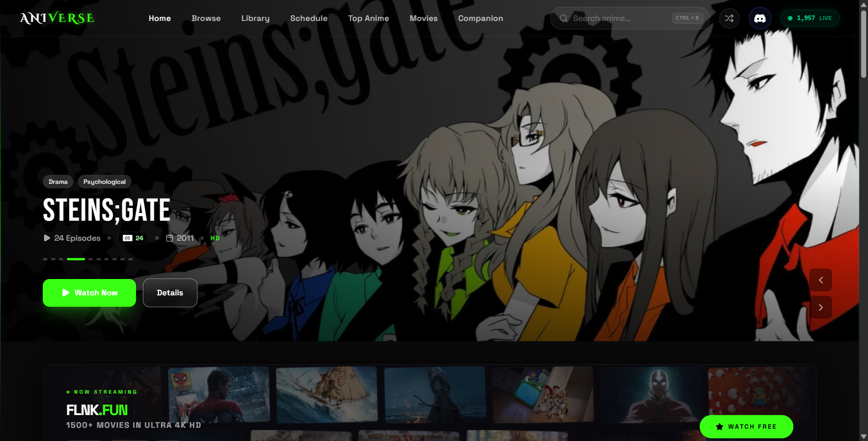This screenshot has width=868, height=441.
Task: Jump to the last slide indicator dot
Action: point(131,259)
